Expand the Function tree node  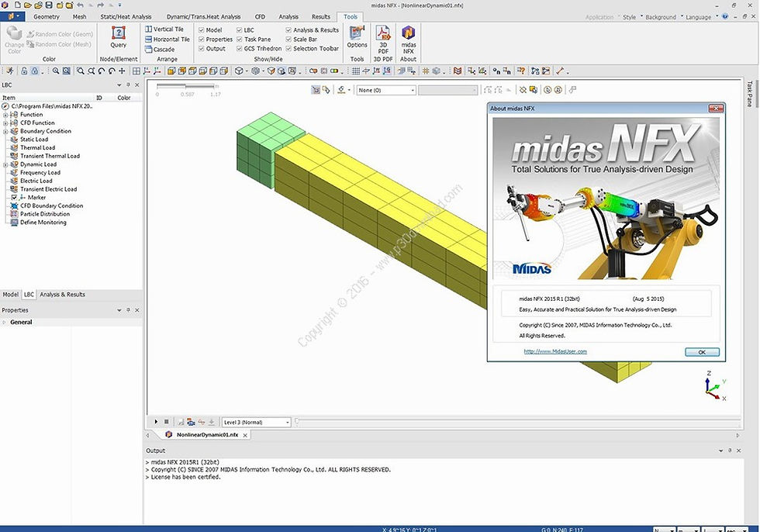click(5, 115)
